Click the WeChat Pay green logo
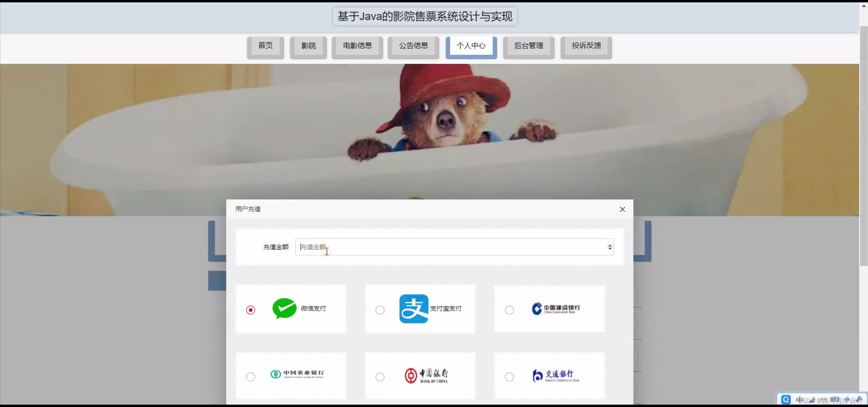The width and height of the screenshot is (868, 407). (x=284, y=308)
